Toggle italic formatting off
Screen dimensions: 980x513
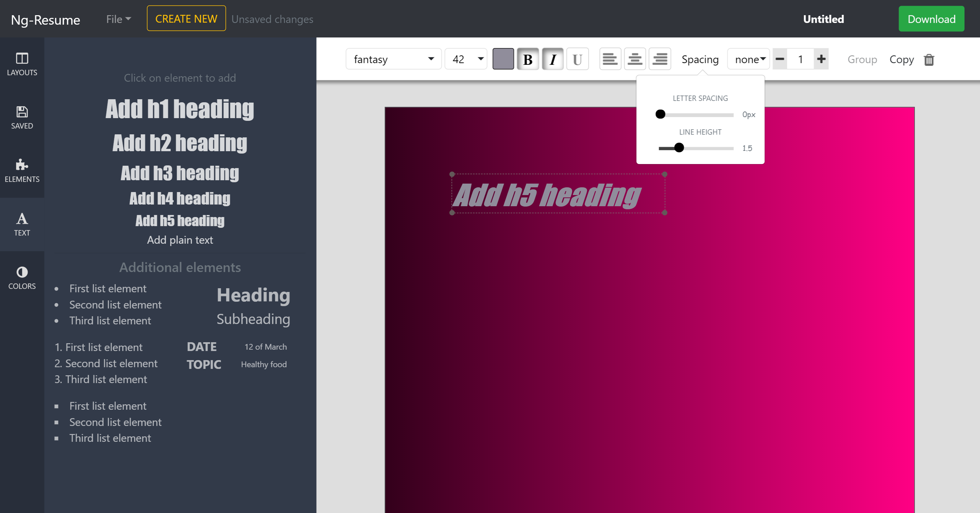coord(552,59)
